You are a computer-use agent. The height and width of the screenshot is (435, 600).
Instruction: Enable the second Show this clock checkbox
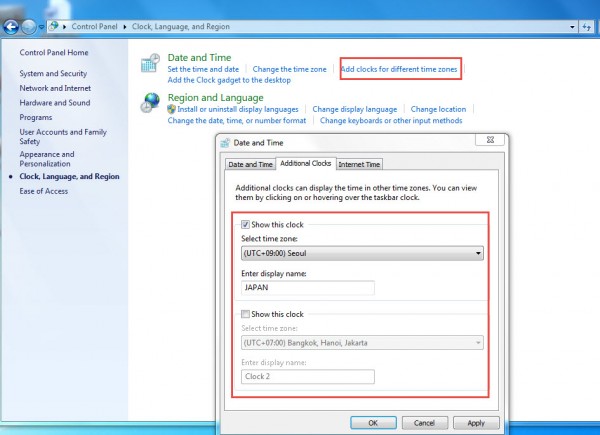tap(245, 314)
